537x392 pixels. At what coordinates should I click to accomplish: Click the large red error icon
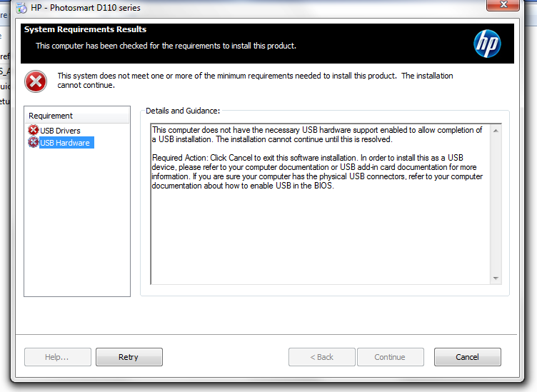(36, 81)
